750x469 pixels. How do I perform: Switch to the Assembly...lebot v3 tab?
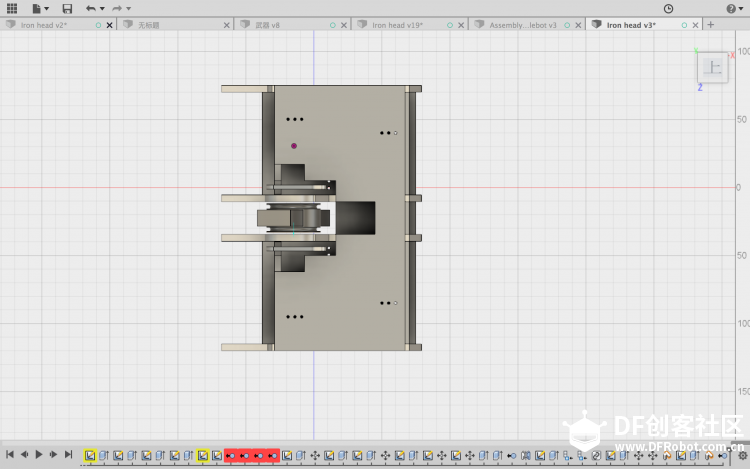(x=523, y=25)
